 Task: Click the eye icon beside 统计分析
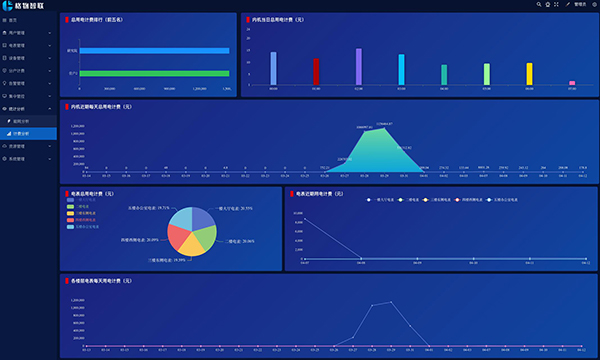click(x=5, y=109)
